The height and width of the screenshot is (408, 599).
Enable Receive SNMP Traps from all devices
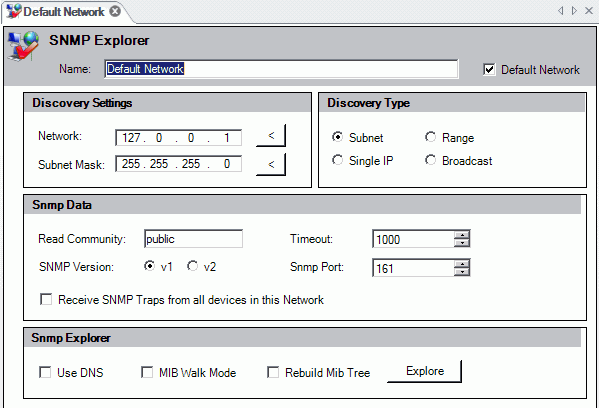tap(46, 299)
